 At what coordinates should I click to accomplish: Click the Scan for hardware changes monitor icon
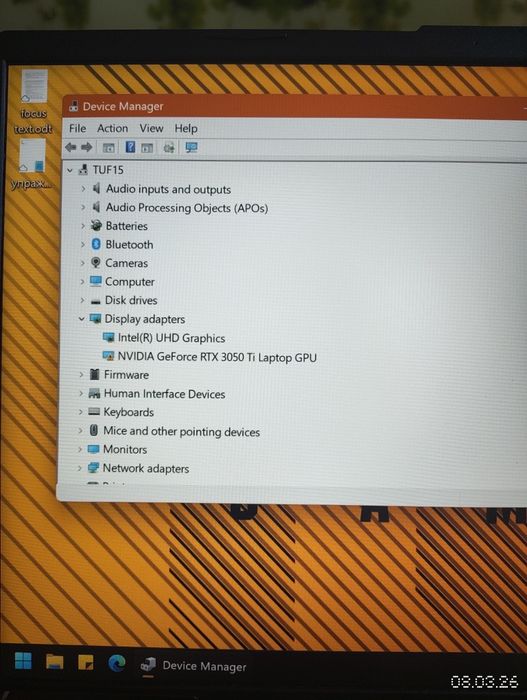pos(192,147)
